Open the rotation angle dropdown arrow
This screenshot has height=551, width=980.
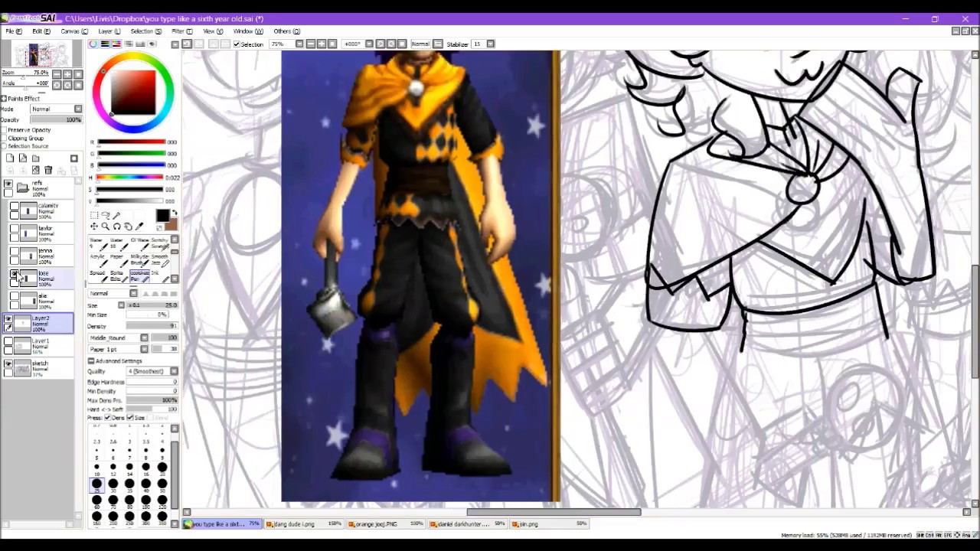click(370, 44)
